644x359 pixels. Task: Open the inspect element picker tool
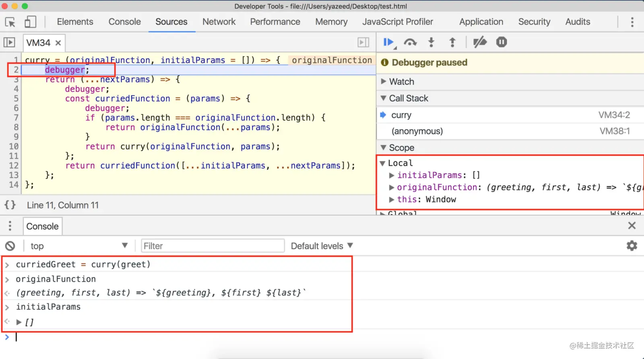[x=10, y=22]
